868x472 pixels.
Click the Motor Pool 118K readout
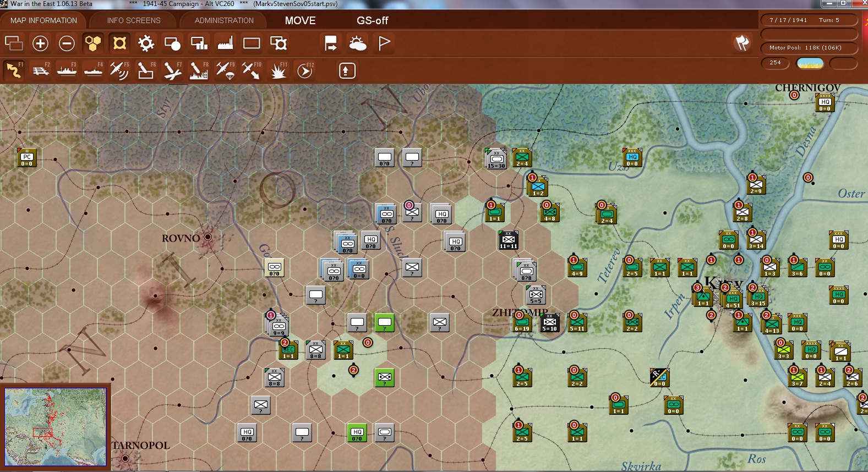click(x=809, y=48)
